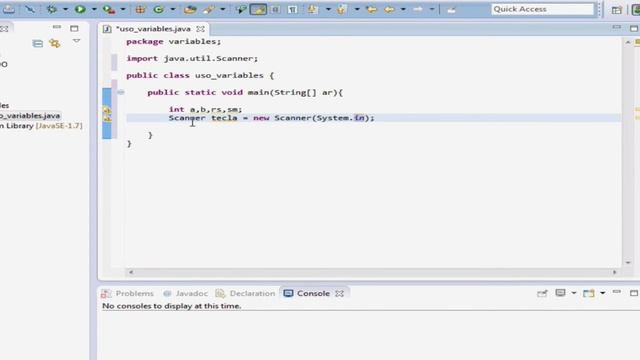
Task: Navigate Forward with right arrow icon
Action: (418, 9)
